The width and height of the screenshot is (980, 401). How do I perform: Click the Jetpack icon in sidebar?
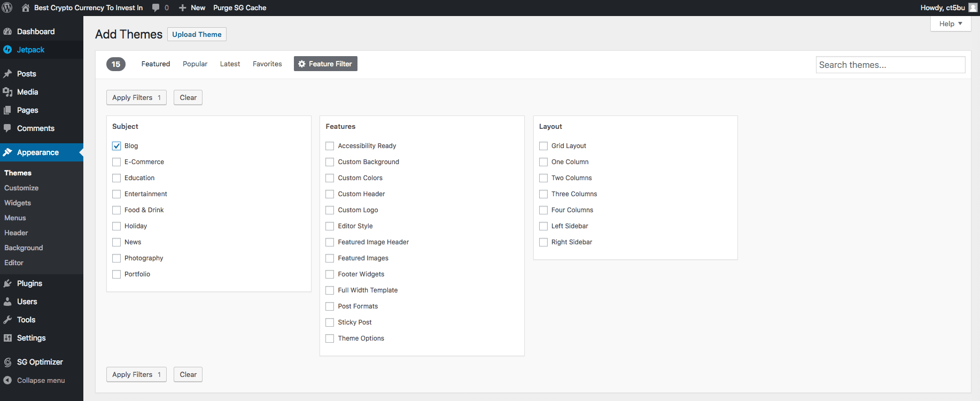pyautogui.click(x=7, y=50)
